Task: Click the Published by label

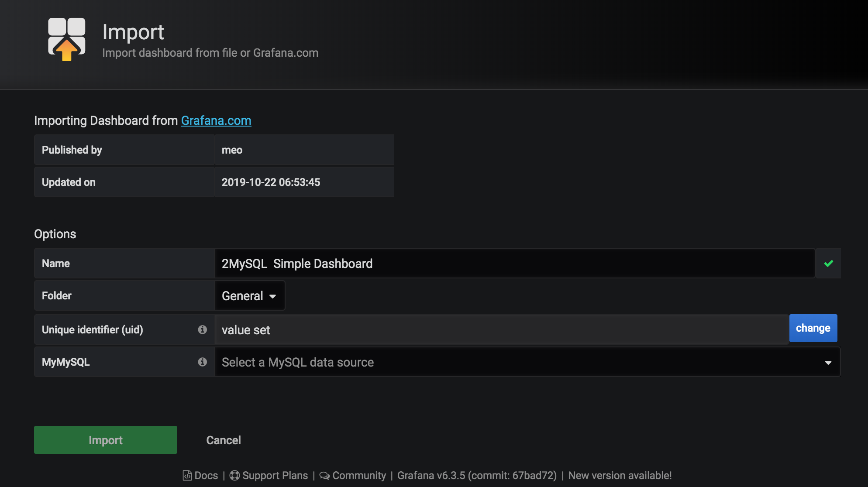Action: pyautogui.click(x=72, y=150)
